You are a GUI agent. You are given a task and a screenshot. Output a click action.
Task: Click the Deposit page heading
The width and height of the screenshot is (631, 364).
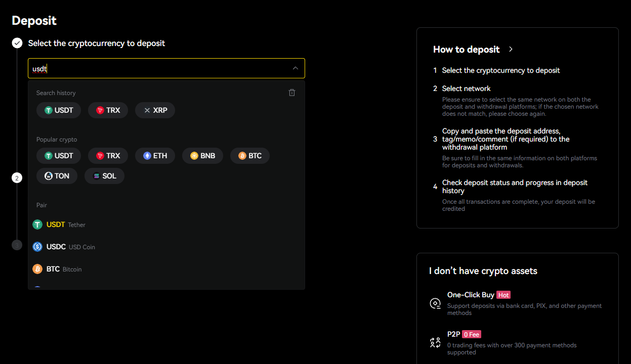[x=34, y=21]
